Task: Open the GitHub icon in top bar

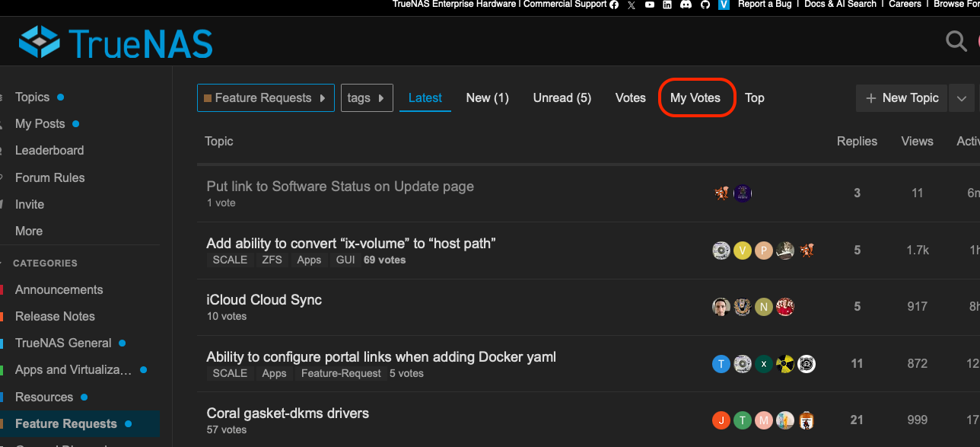Action: (x=705, y=5)
